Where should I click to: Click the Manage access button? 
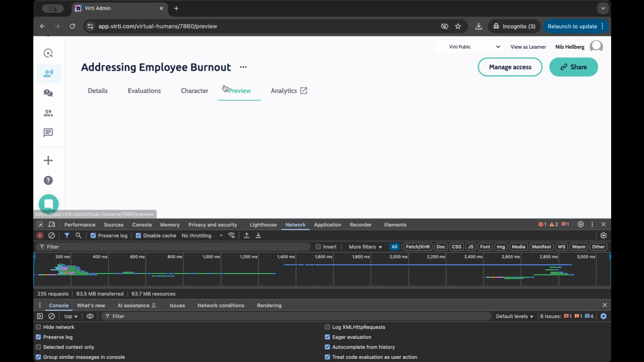coord(510,67)
